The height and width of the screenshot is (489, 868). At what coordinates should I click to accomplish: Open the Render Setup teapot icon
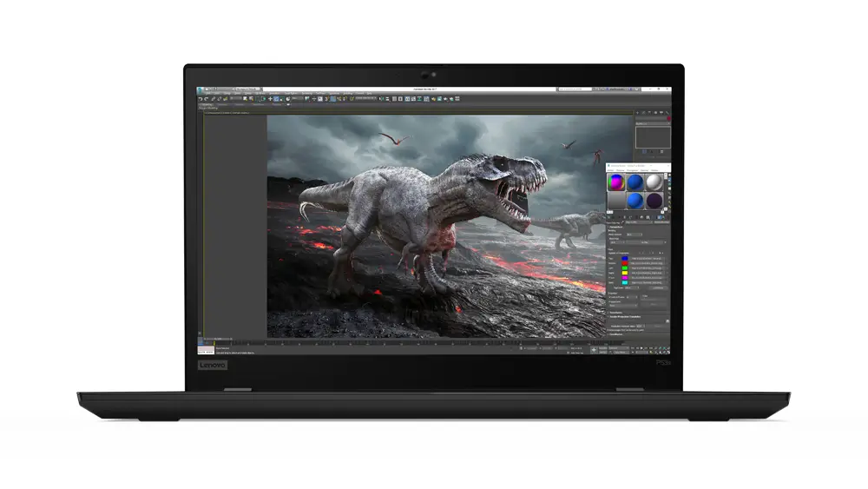(x=433, y=98)
